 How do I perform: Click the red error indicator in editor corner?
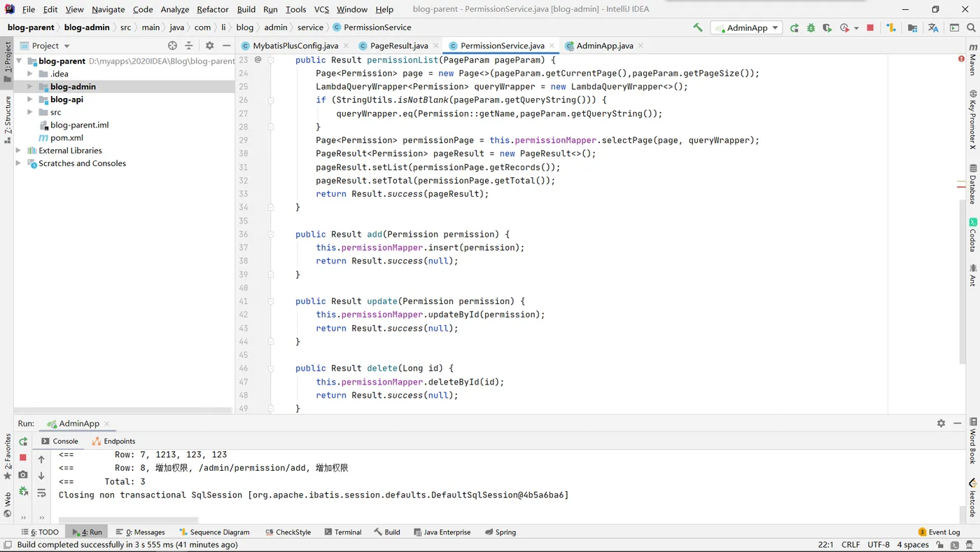[x=961, y=60]
